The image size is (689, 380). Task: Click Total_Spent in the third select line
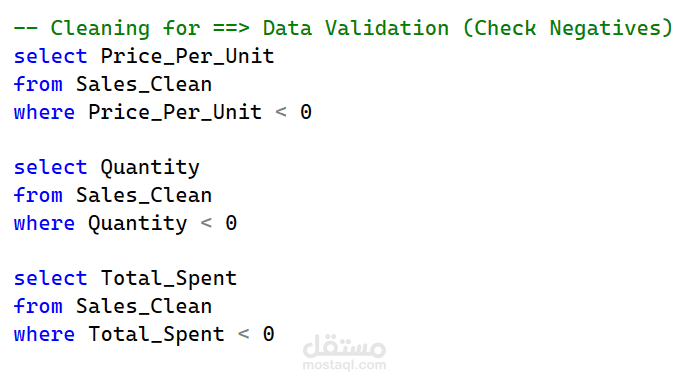coord(169,279)
